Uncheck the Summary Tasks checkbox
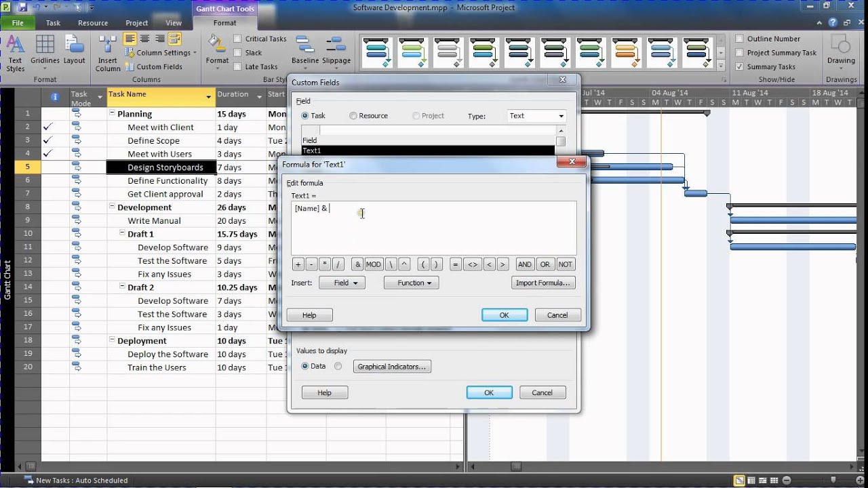Image resolution: width=868 pixels, height=488 pixels. [x=739, y=66]
